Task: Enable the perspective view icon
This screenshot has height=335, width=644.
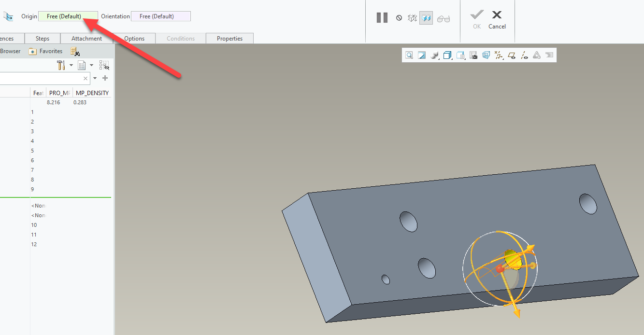Action: tap(486, 55)
